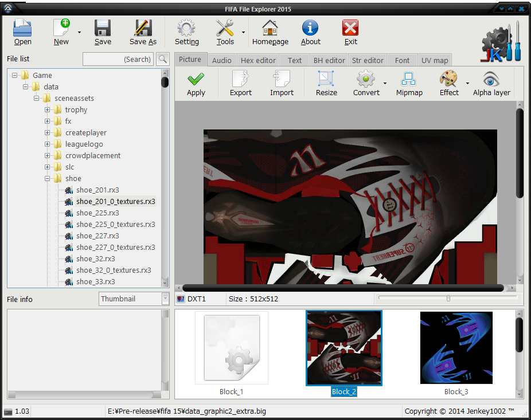This screenshot has width=531, height=420.
Task: Collapse the Game root folder
Action: (x=14, y=75)
